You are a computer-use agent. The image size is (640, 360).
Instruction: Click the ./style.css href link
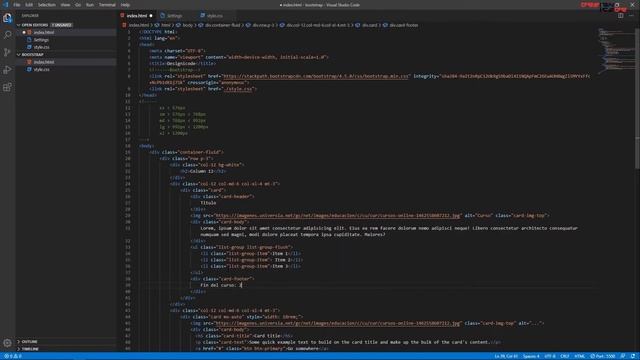click(x=238, y=89)
